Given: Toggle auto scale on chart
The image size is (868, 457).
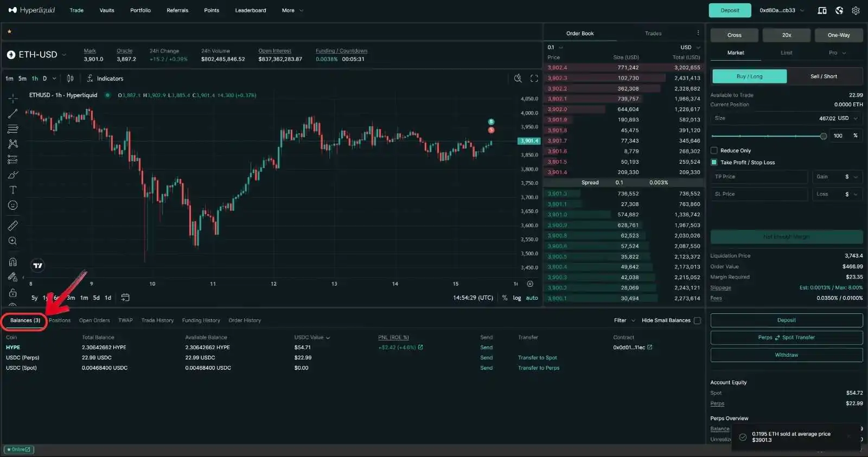Looking at the screenshot, I should pos(532,298).
